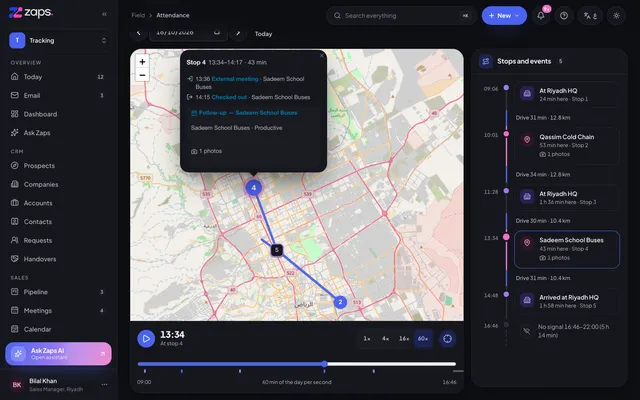Zoom out on the map

point(142,75)
